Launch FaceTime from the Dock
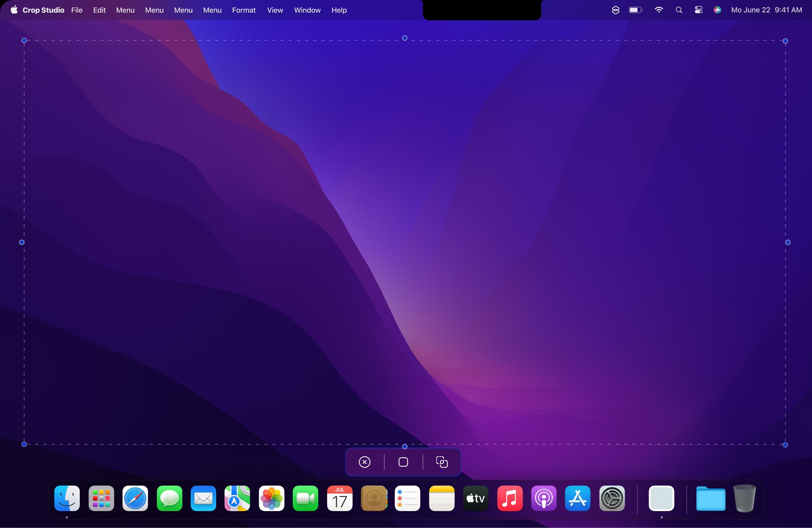The image size is (812, 528). coord(305,498)
